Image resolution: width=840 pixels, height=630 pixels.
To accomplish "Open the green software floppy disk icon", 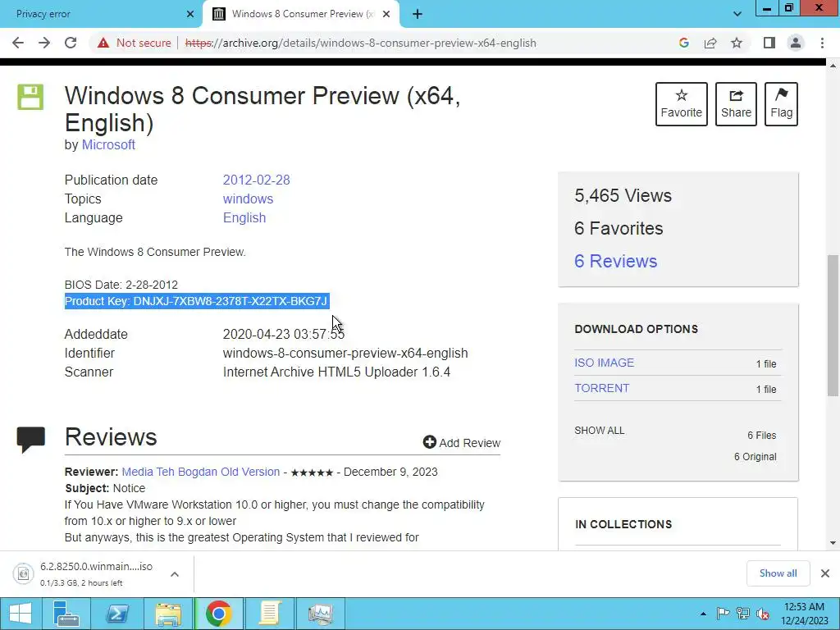I will 30,97.
